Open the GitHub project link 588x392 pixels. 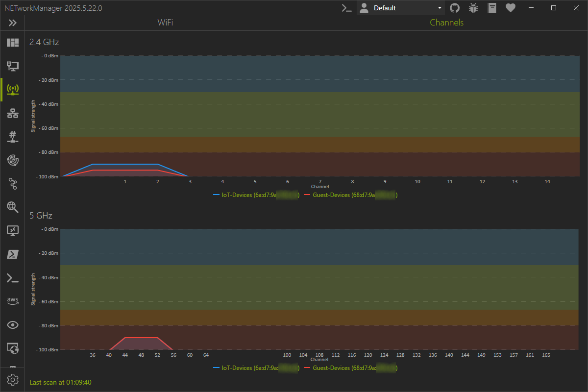coord(455,8)
